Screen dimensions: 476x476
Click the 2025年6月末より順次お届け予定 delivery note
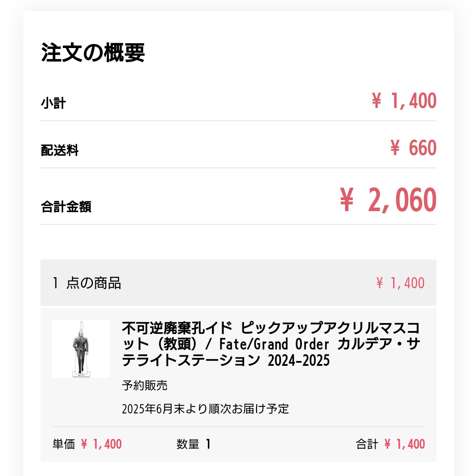pos(205,409)
